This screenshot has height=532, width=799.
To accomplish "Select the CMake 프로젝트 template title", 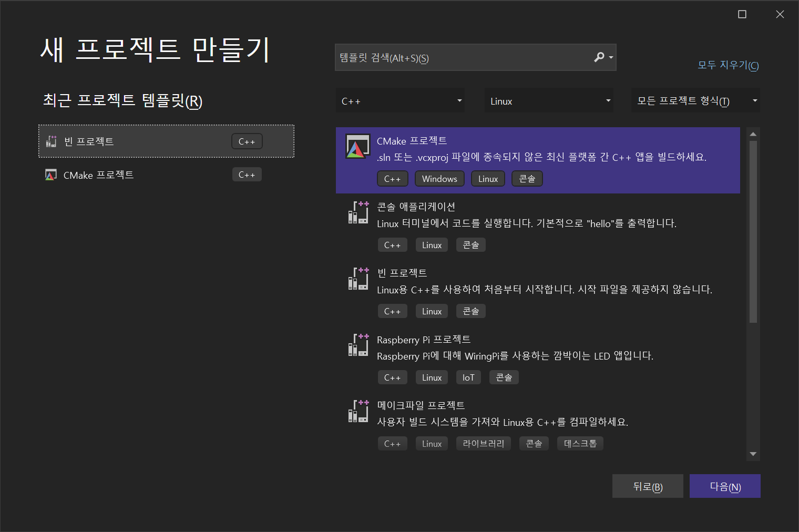I will 412,141.
